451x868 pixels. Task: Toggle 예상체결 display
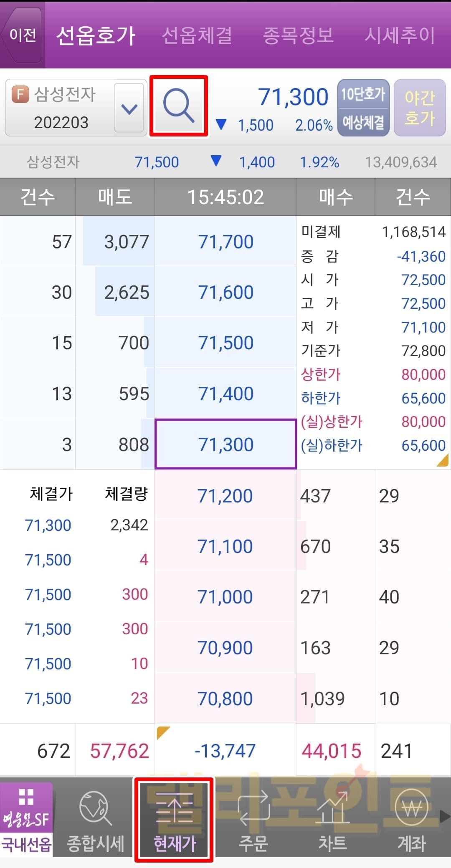[363, 122]
